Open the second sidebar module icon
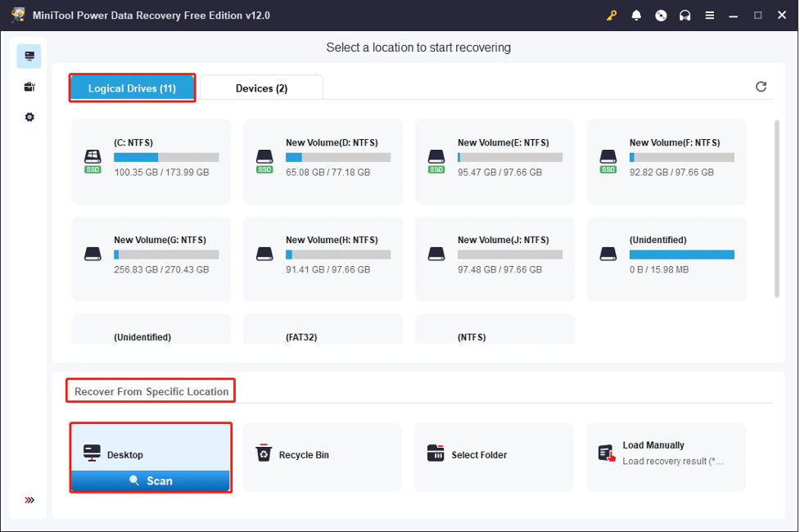Image resolution: width=800 pixels, height=532 pixels. point(29,86)
